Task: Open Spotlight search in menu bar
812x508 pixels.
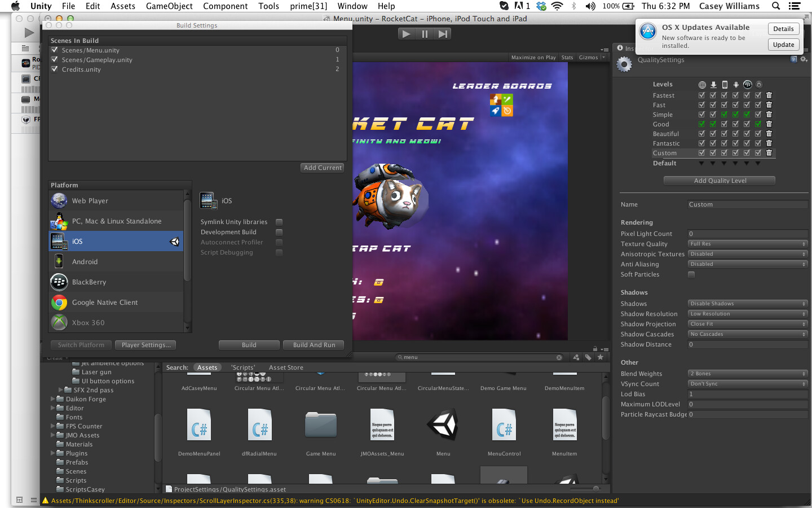Action: click(776, 6)
